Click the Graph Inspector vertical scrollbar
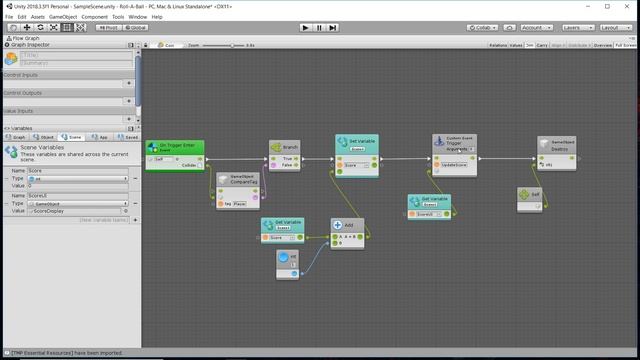This screenshot has width=640, height=360. pos(138,82)
